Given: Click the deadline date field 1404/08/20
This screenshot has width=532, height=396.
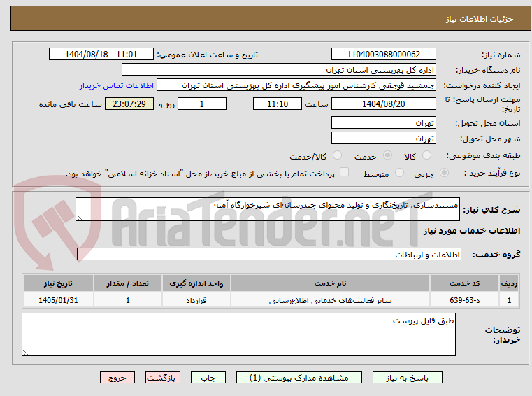Looking at the screenshot, I should coord(383,104).
